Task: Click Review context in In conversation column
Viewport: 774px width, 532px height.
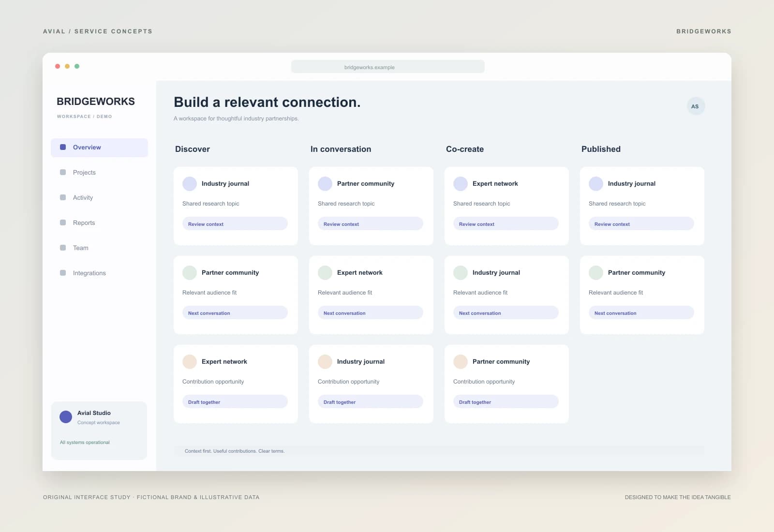Action: click(371, 224)
